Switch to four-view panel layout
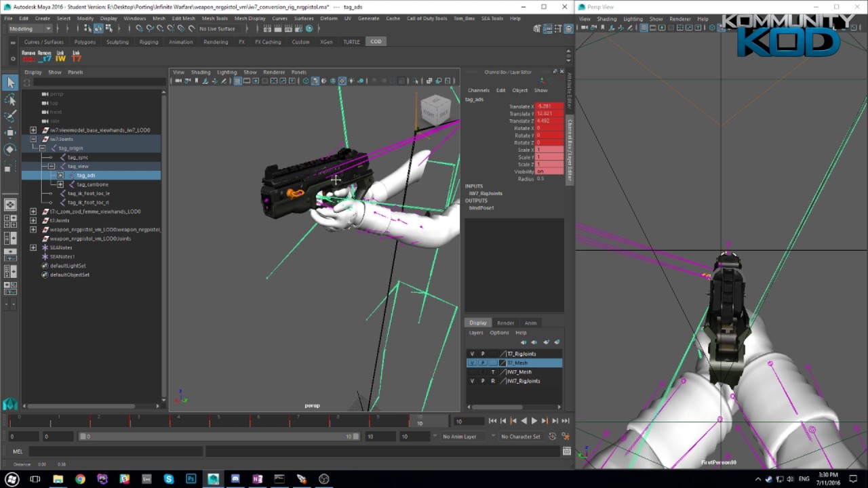Viewport: 868px width, 488px height. click(10, 221)
